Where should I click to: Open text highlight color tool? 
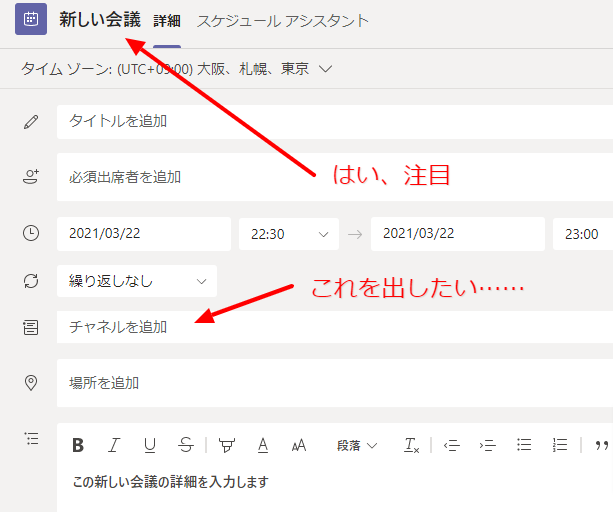(227, 445)
